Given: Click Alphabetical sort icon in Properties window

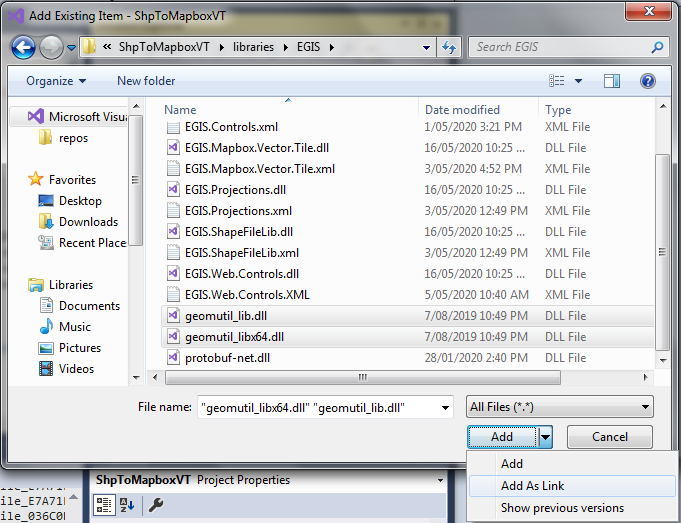Looking at the screenshot, I should [x=126, y=505].
